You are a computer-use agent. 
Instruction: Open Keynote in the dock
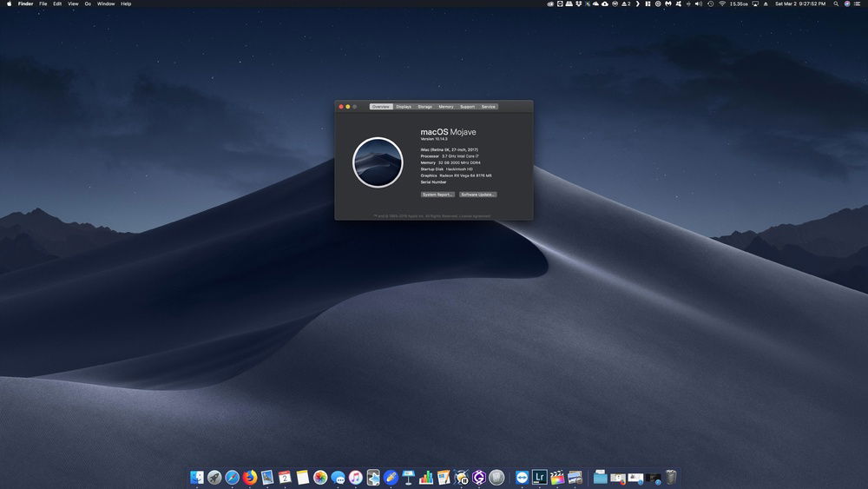tap(409, 477)
